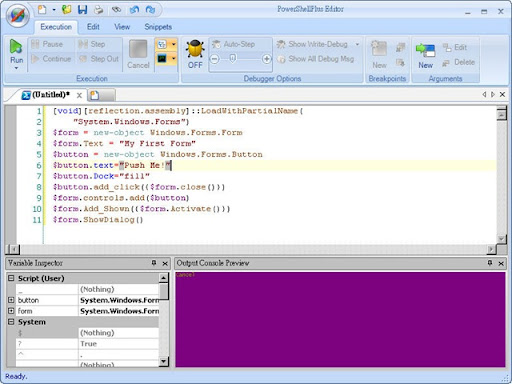Click the Pause execution button
Screen dimensions: 512x384
[47, 44]
